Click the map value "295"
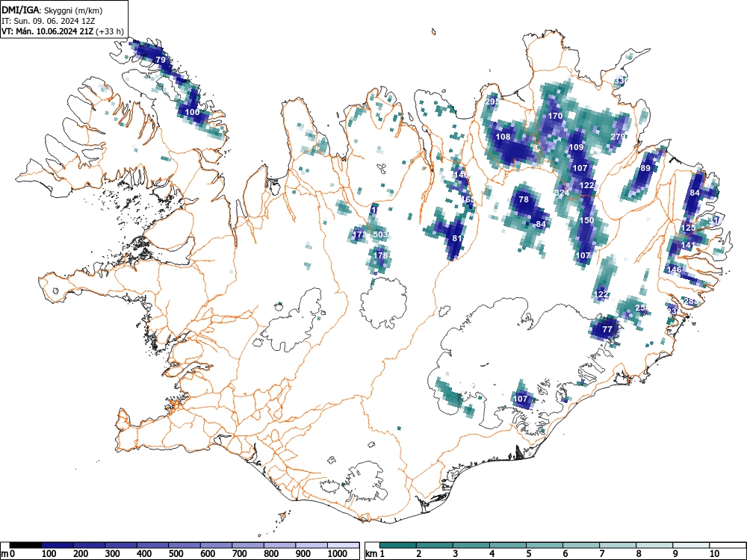Screen dimensions: 747x560 point(492,102)
